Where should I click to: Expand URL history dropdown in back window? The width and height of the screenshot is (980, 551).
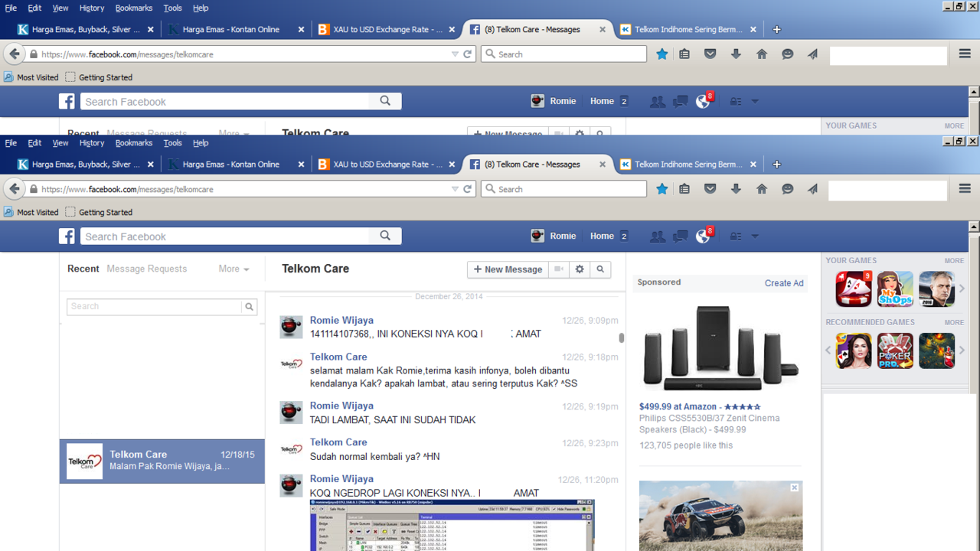click(x=455, y=54)
